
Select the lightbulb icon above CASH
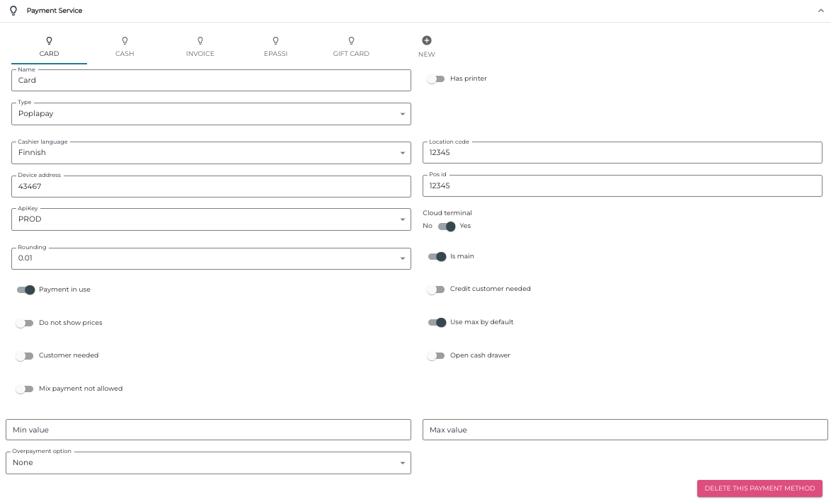point(125,41)
